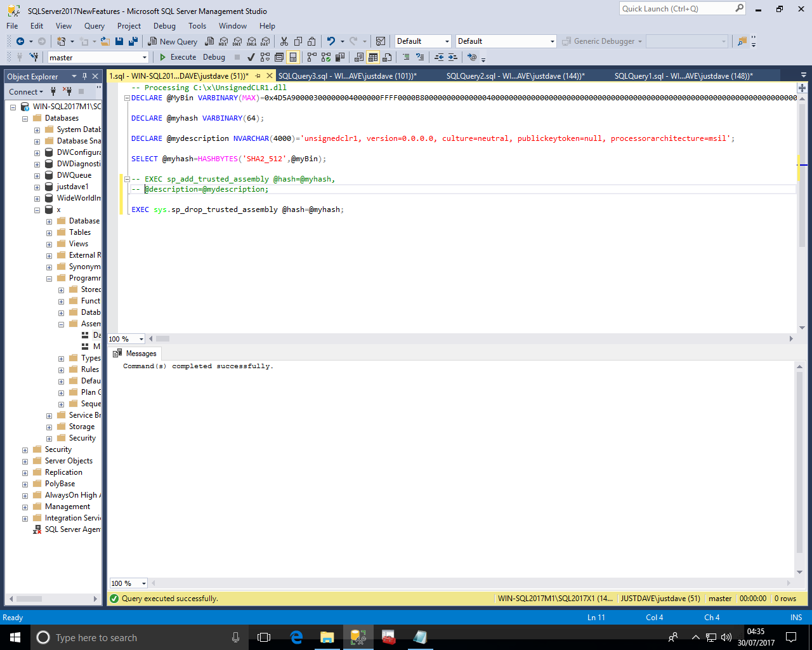Click the Change Connection plug icon
Viewport: 812px width, 650px height.
coord(34,57)
